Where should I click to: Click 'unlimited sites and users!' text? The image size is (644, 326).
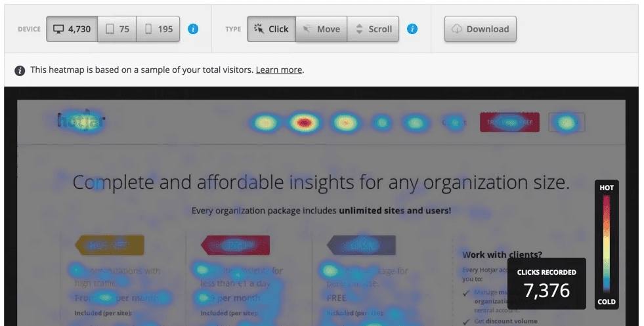(x=395, y=211)
